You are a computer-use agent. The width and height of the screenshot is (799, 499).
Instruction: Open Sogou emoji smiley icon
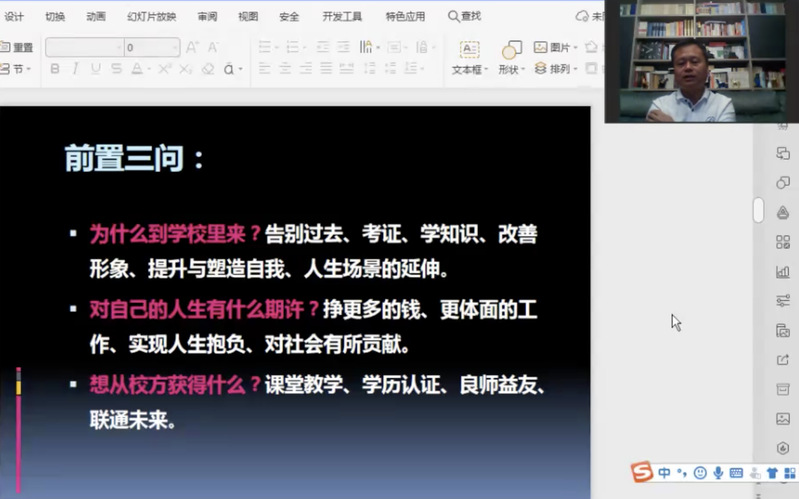[700, 472]
